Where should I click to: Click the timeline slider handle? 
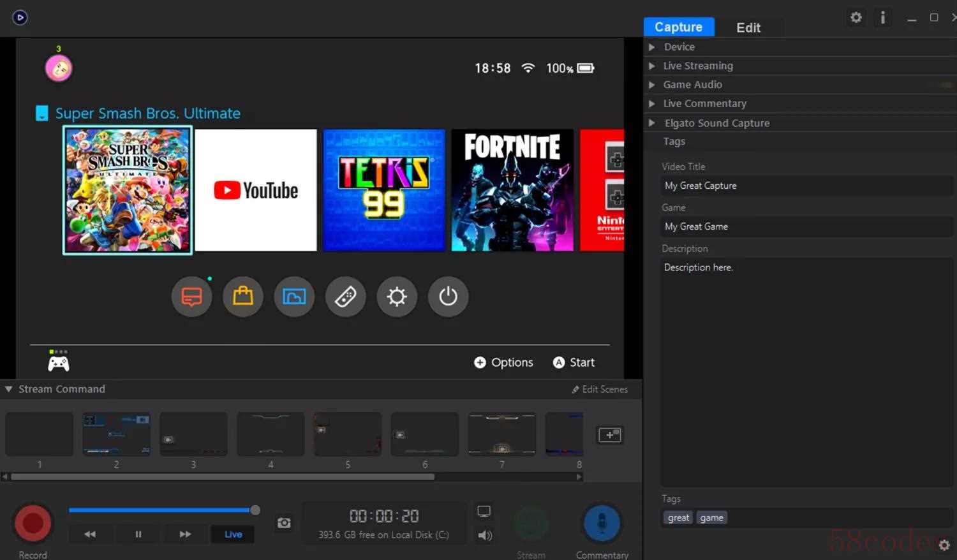255,510
